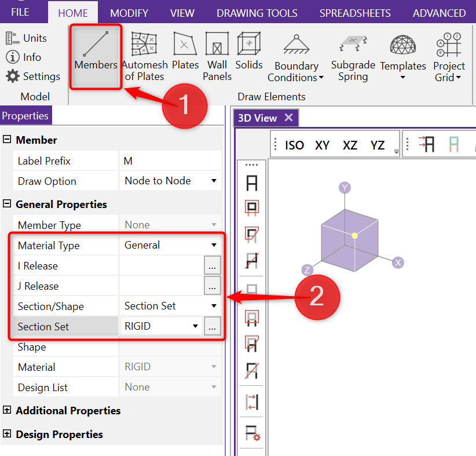Switch to the MODIFY ribbon tab

(129, 13)
